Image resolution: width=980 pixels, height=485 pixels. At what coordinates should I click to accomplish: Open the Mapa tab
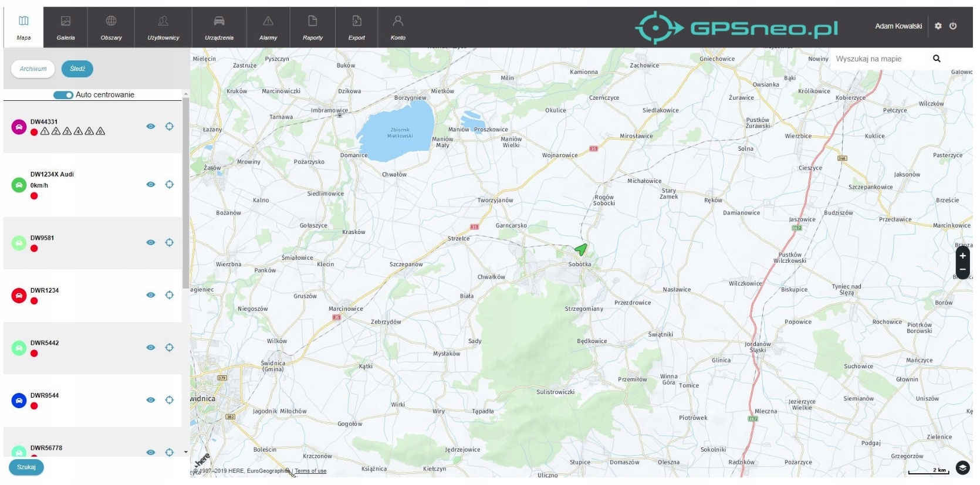tap(23, 27)
